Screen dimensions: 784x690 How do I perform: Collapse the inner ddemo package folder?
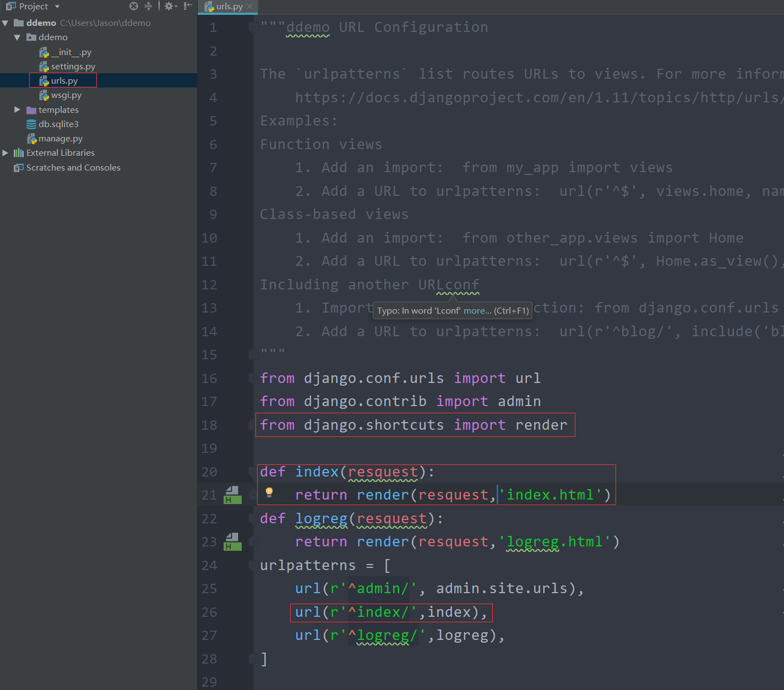17,37
